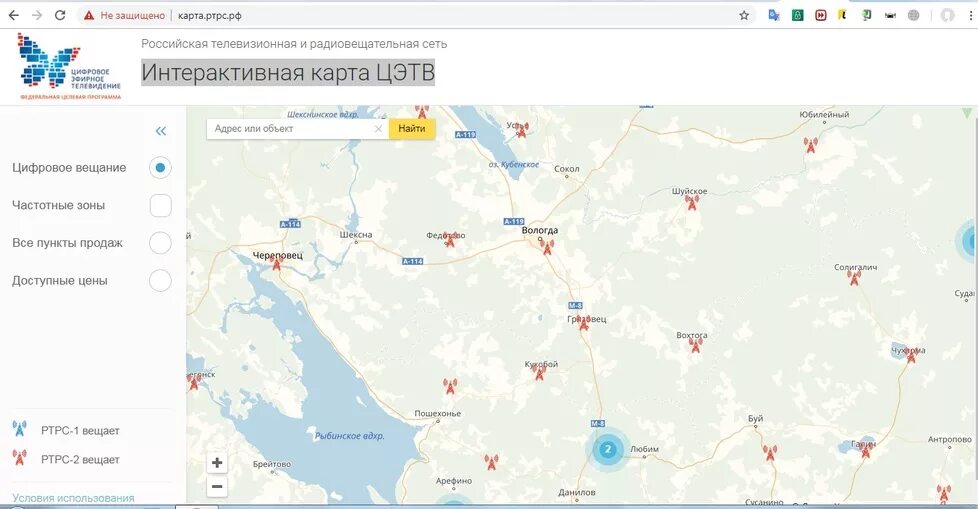Viewport: 978px width, 509px height.
Task: Click the tower marker near Юбилейный
Action: coord(810,145)
